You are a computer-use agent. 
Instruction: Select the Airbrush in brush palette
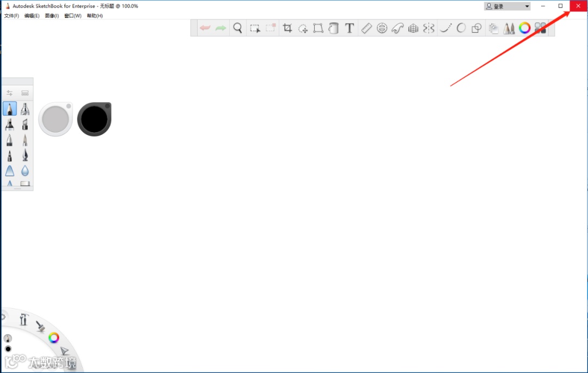pos(25,109)
